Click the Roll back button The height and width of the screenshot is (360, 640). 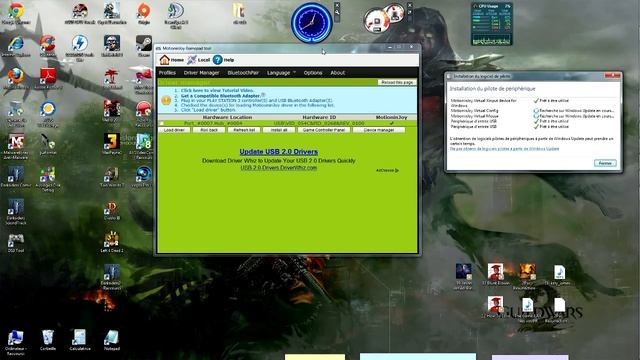pos(209,130)
